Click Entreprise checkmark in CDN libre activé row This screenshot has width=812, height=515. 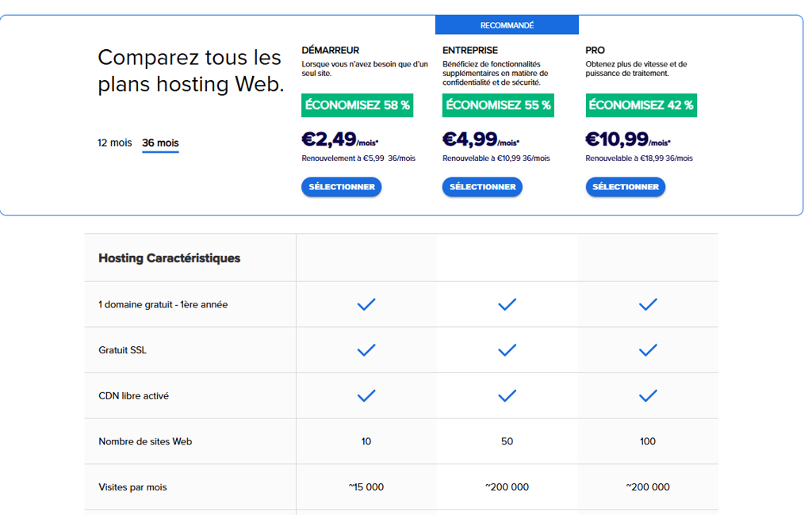click(x=507, y=395)
